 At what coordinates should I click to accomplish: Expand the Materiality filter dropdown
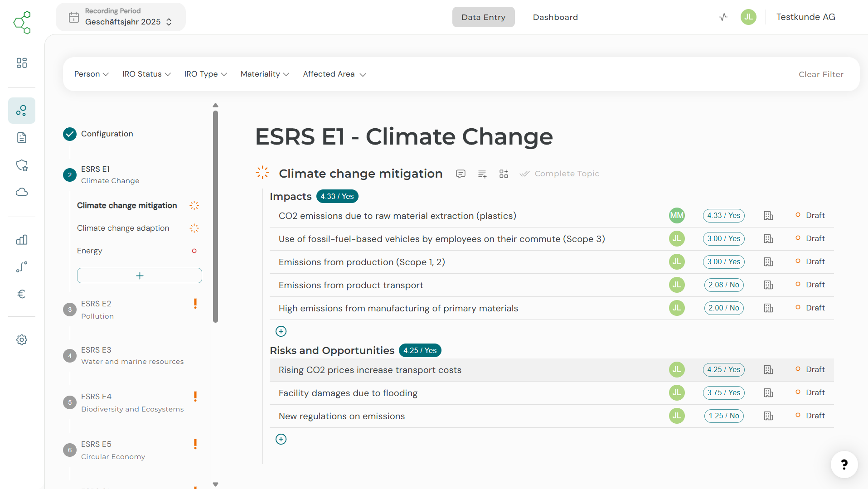click(265, 74)
